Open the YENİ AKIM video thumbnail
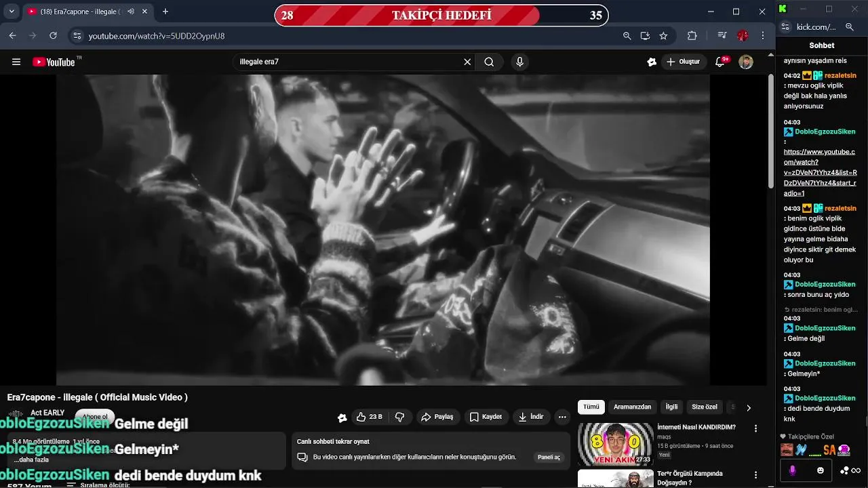This screenshot has height=488, width=868. coord(615,444)
